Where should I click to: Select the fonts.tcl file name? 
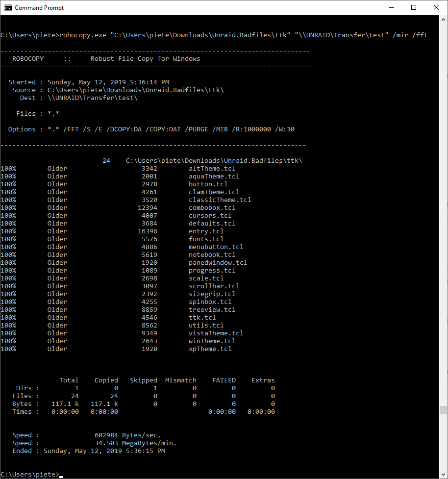(x=206, y=239)
